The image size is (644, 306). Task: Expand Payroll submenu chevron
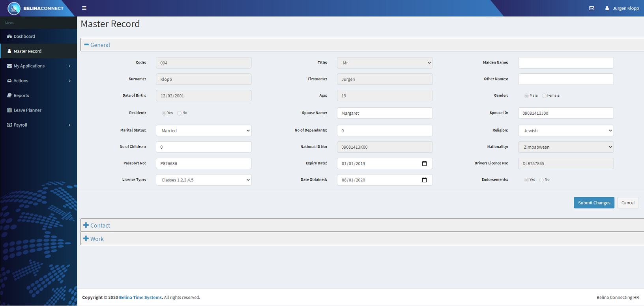(x=69, y=125)
